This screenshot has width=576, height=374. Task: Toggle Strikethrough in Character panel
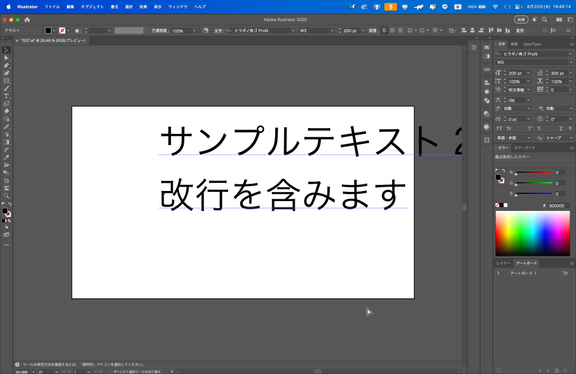[x=570, y=128]
